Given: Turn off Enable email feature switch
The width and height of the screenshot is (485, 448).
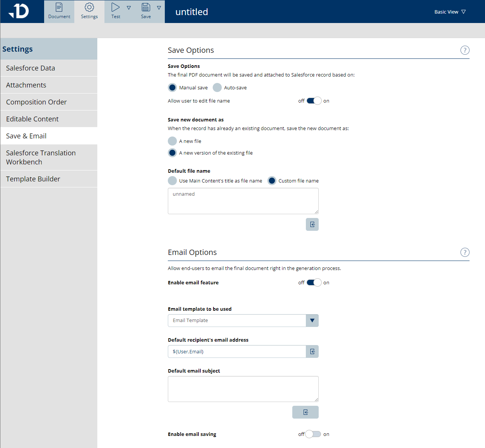Looking at the screenshot, I should tap(314, 282).
